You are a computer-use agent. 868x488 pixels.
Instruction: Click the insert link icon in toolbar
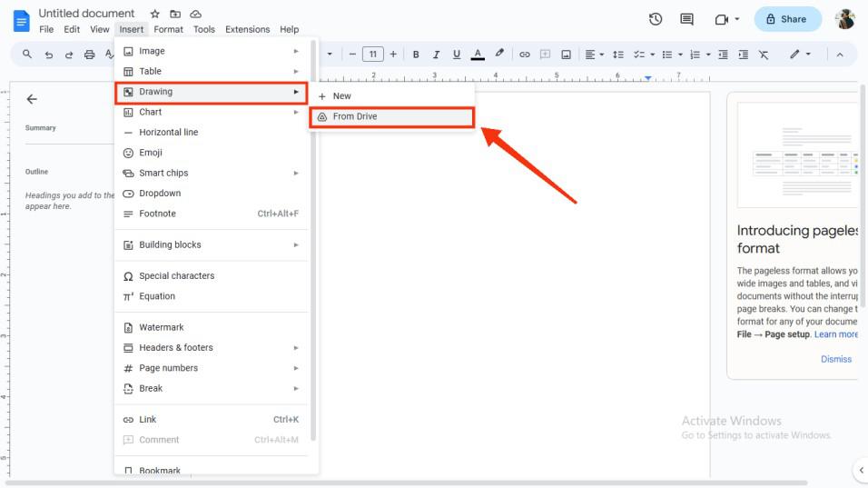[x=524, y=55]
